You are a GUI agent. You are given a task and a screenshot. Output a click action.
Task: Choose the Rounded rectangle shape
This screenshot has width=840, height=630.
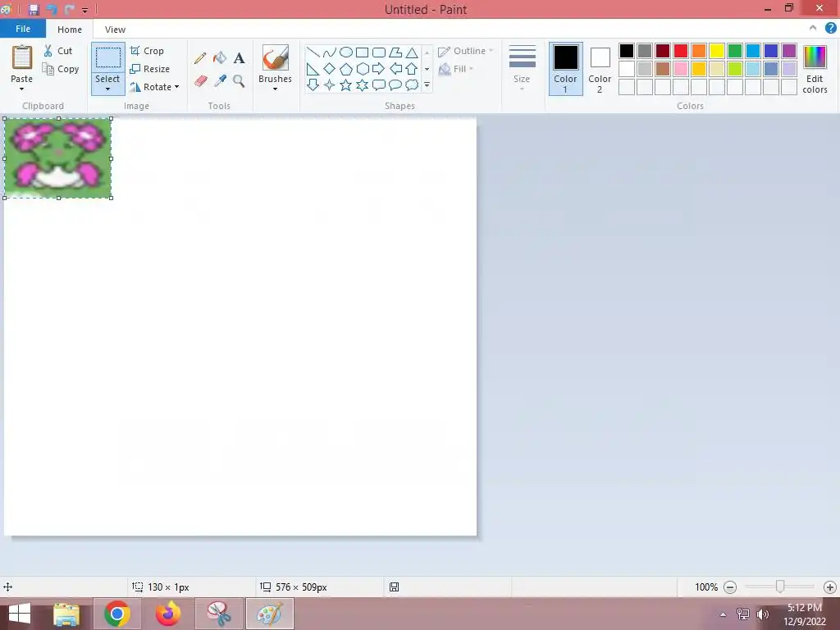coord(379,52)
